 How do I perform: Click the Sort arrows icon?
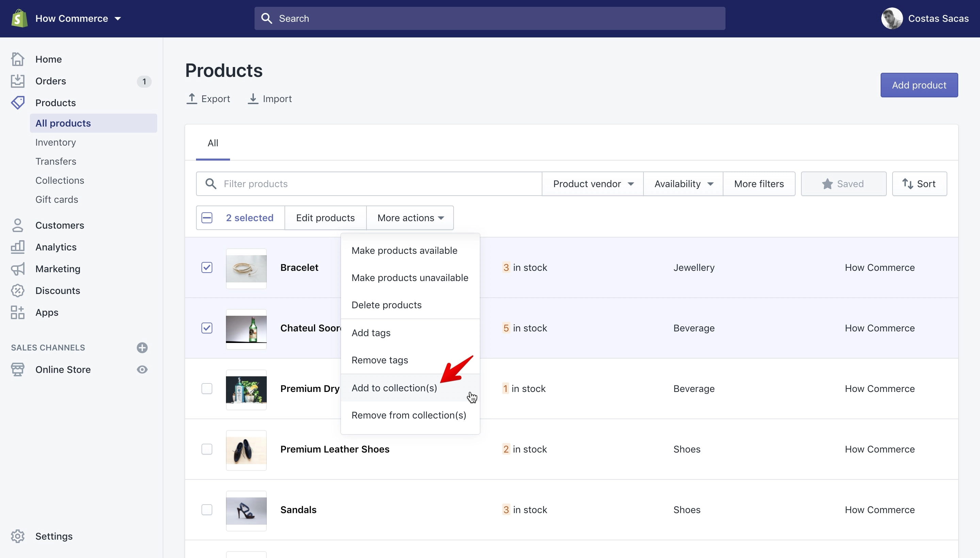coord(908,184)
